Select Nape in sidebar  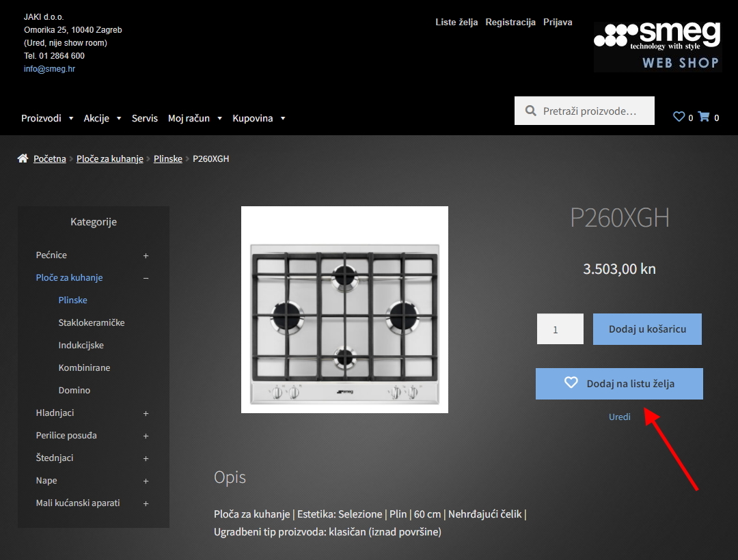(46, 481)
